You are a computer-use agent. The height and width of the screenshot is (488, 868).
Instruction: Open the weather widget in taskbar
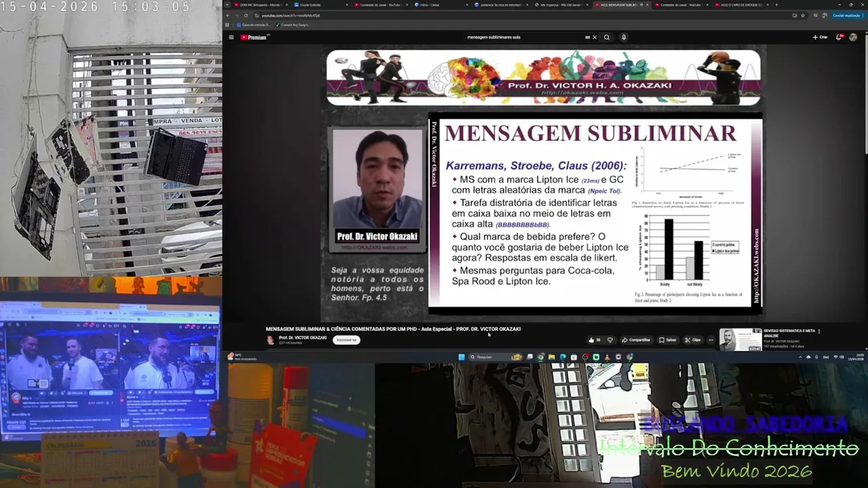pos(243,357)
